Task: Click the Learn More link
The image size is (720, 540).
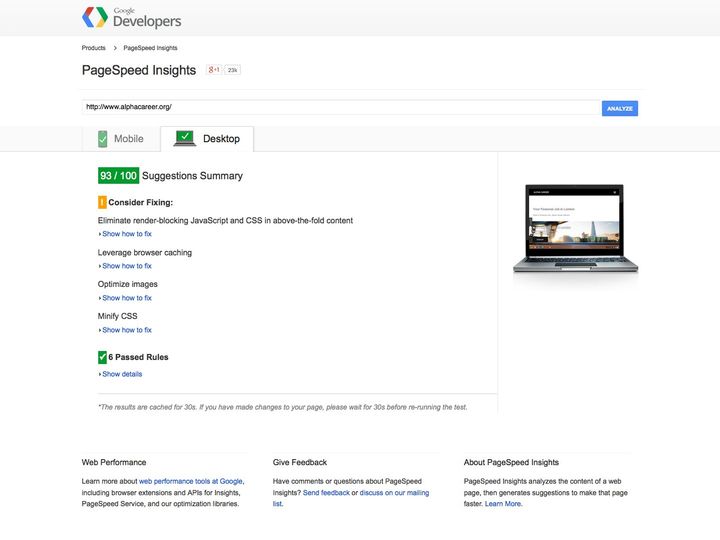Action: click(x=503, y=504)
